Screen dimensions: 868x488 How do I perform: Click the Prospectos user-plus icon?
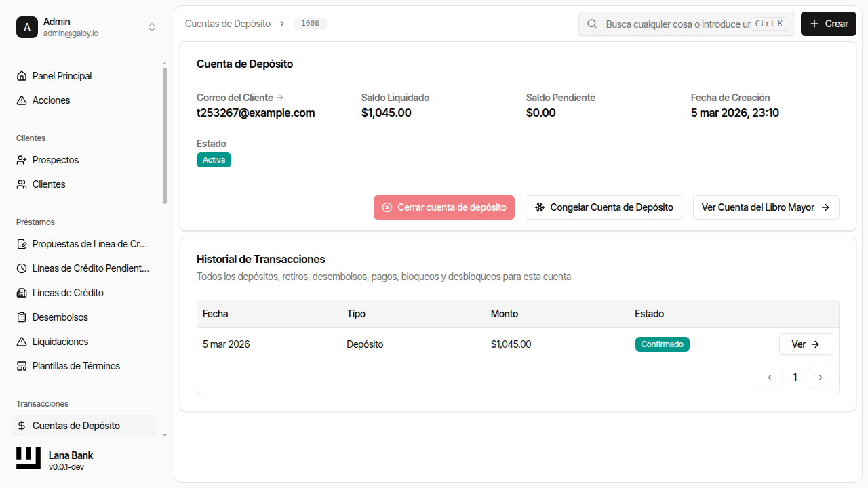click(x=22, y=160)
